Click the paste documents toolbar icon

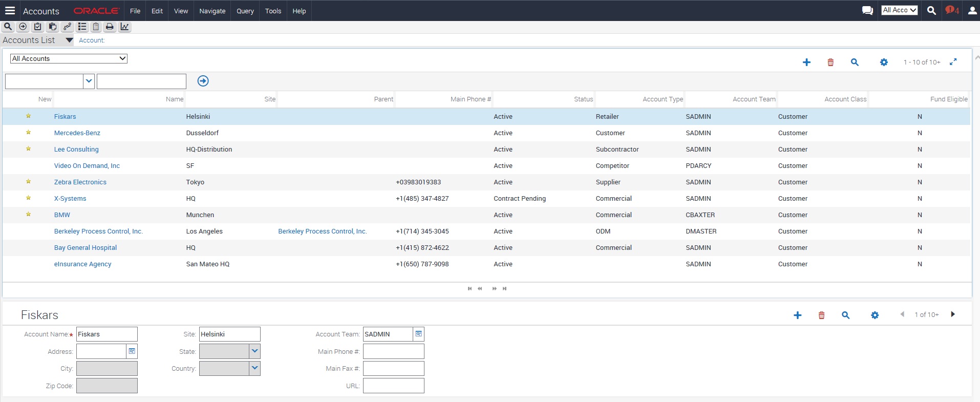coord(52,27)
